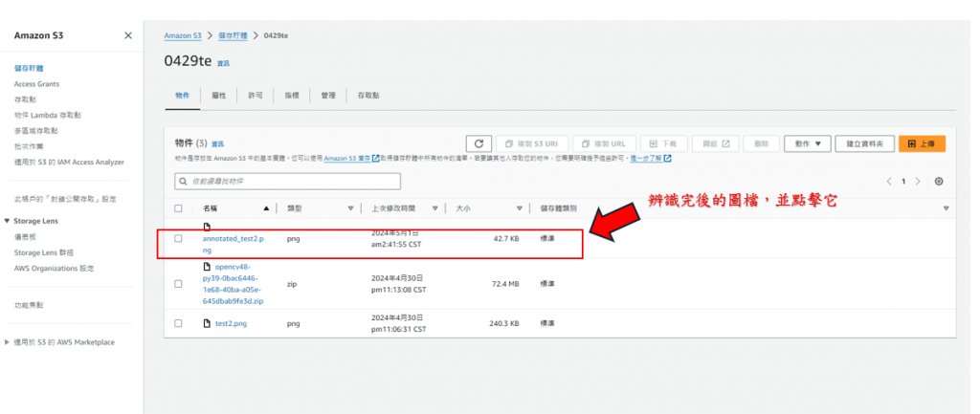Switch to the 許可 tab
This screenshot has width=980, height=414.
coord(255,96)
